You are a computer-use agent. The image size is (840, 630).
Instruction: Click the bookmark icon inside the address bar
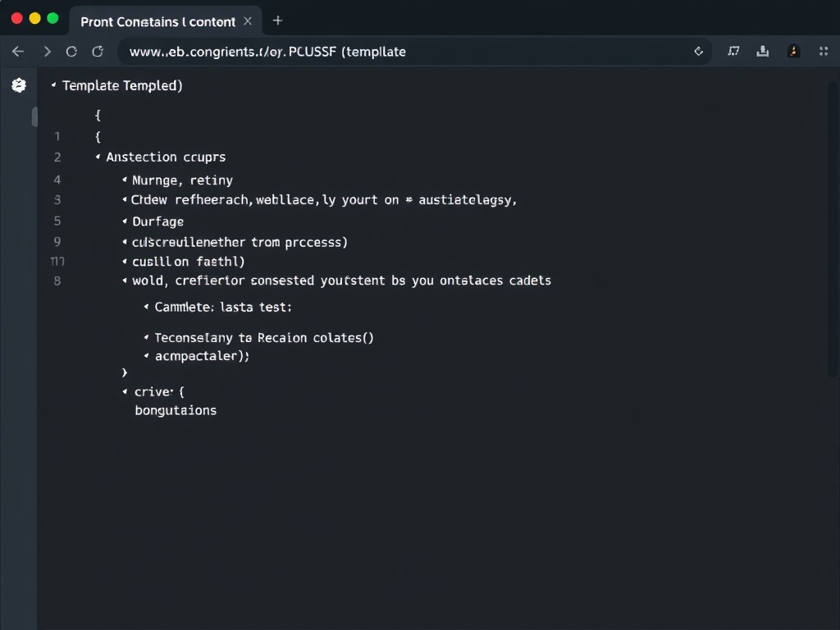pyautogui.click(x=699, y=51)
